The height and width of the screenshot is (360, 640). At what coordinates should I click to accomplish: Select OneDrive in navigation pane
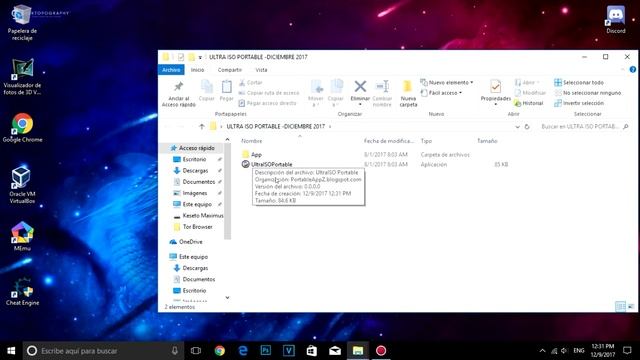191,242
